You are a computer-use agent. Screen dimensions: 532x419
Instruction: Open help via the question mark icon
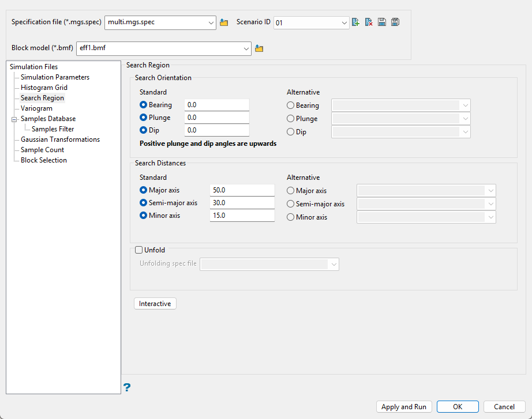[x=127, y=387]
